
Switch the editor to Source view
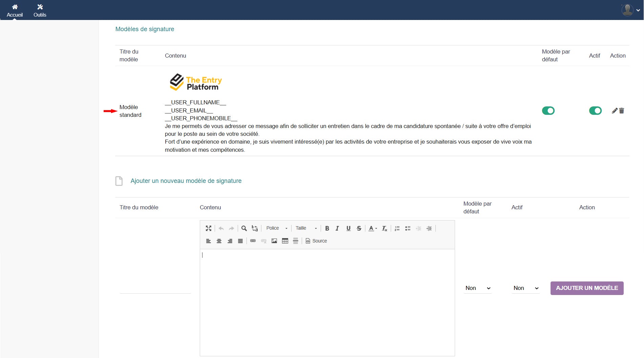coord(316,241)
